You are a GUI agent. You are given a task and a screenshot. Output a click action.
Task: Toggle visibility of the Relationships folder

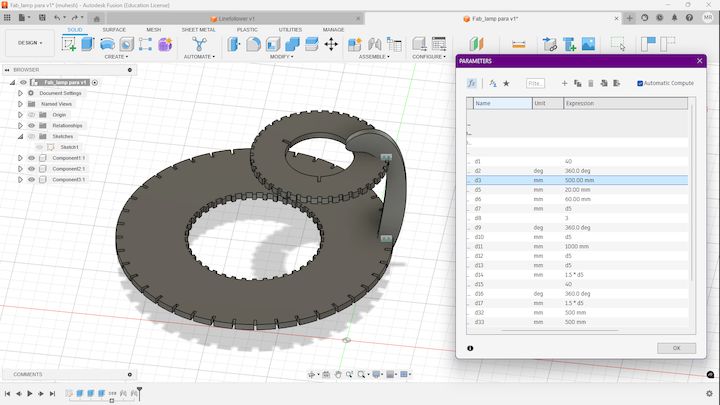[x=31, y=125]
